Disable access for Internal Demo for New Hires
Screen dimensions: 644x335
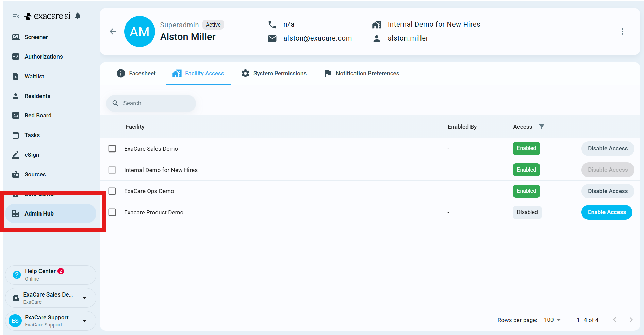[608, 170]
